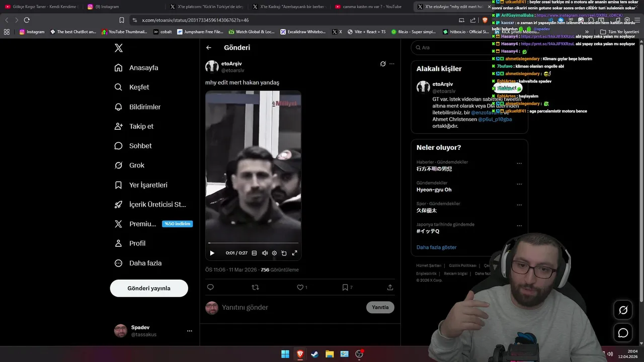The width and height of the screenshot is (644, 362).
Task: Open Hizmet Şartları footer link
Action: (429, 265)
